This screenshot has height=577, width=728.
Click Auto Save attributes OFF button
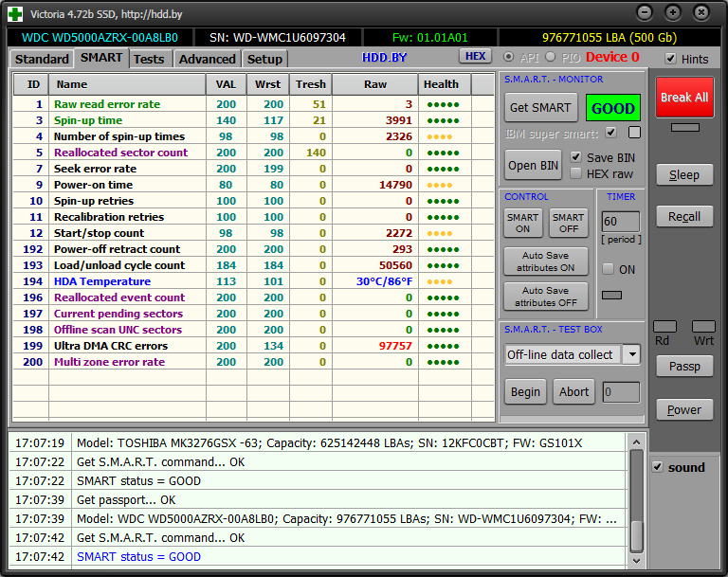[546, 297]
